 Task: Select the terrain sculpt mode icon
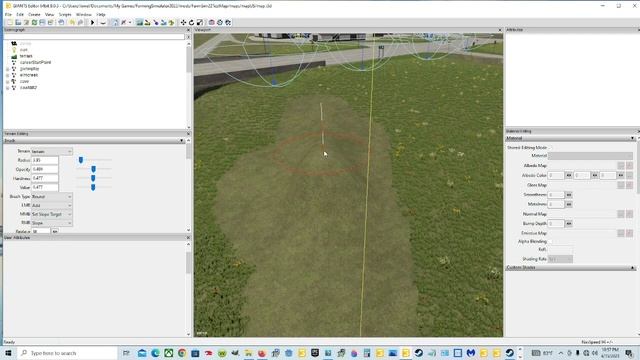(x=140, y=22)
